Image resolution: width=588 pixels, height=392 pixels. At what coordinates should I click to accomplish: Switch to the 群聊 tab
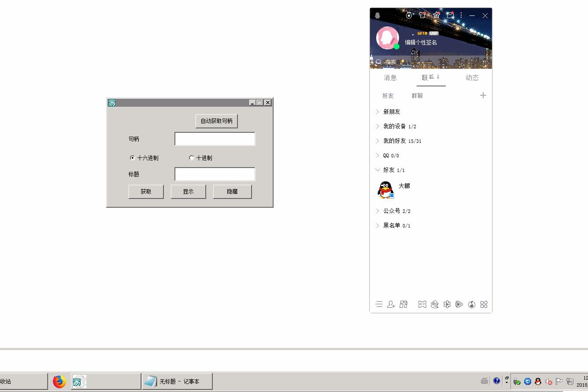point(417,95)
